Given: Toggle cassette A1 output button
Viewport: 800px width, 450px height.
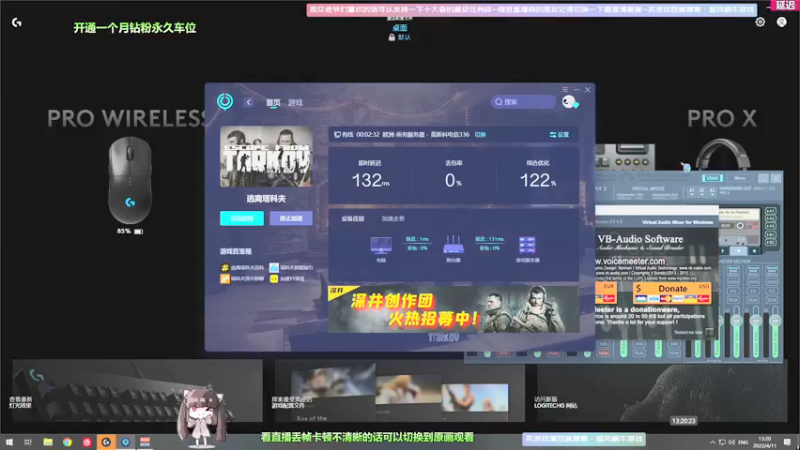Looking at the screenshot, I should click(x=770, y=211).
